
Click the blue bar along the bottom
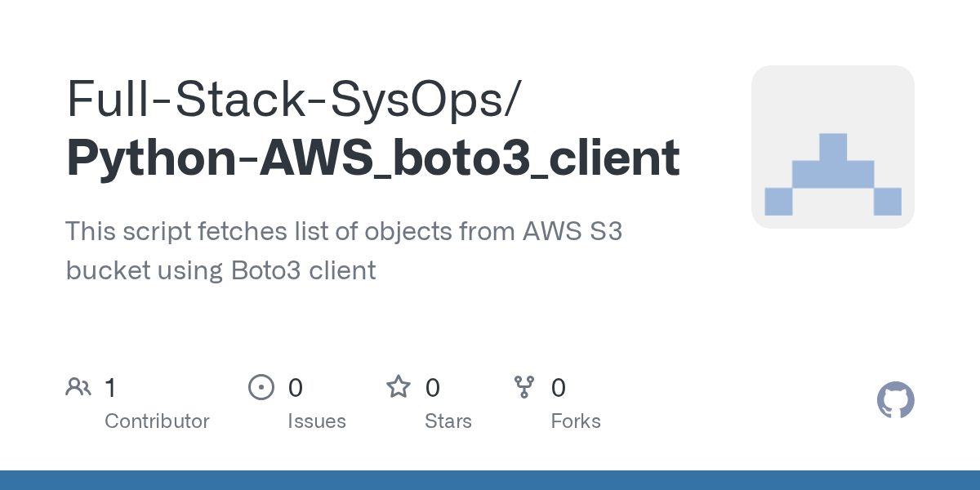point(490,480)
